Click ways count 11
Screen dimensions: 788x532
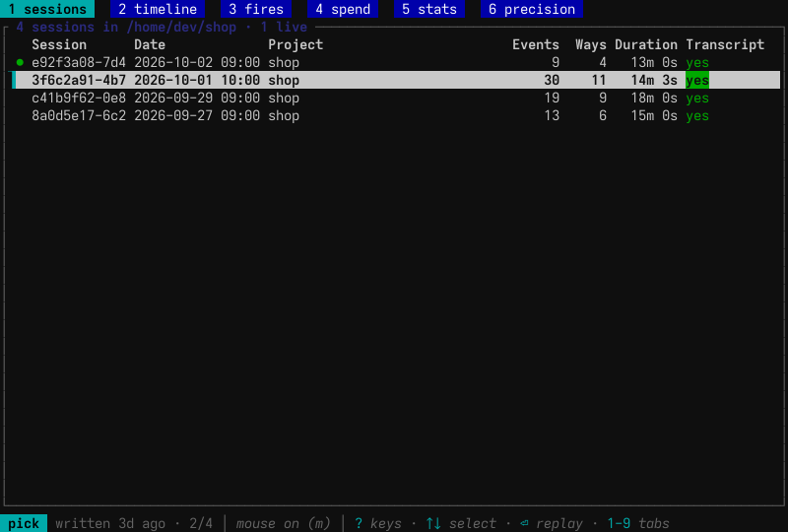point(599,80)
